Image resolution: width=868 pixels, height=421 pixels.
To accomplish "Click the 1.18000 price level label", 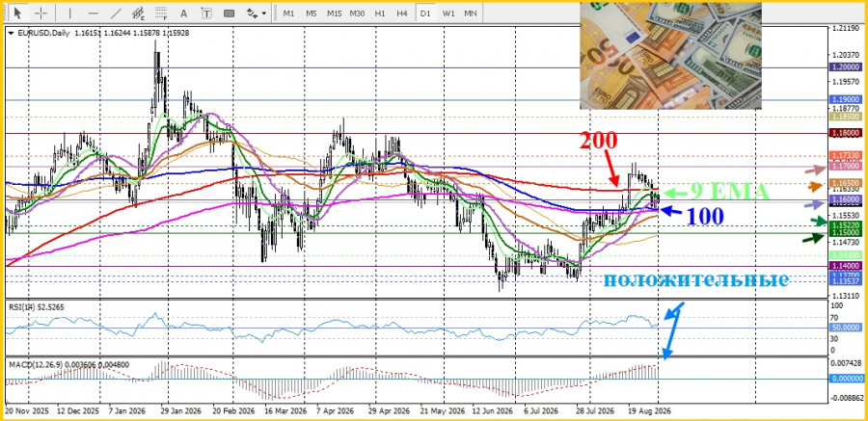I will point(844,133).
